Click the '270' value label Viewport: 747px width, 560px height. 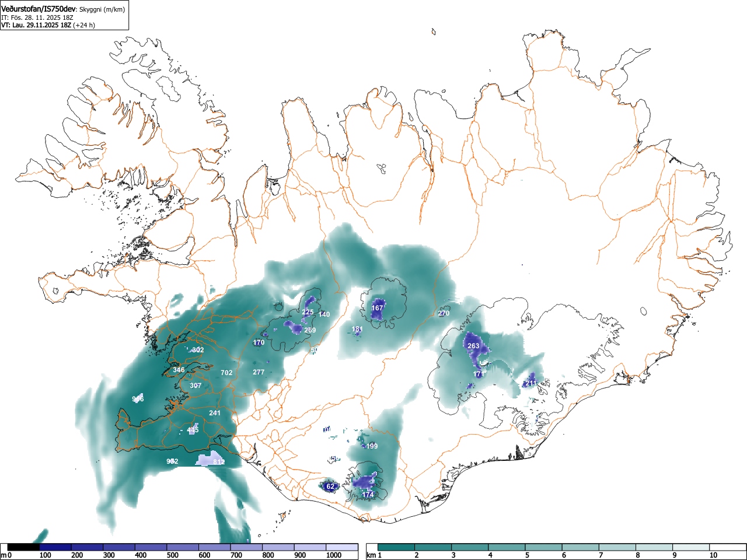click(x=444, y=313)
